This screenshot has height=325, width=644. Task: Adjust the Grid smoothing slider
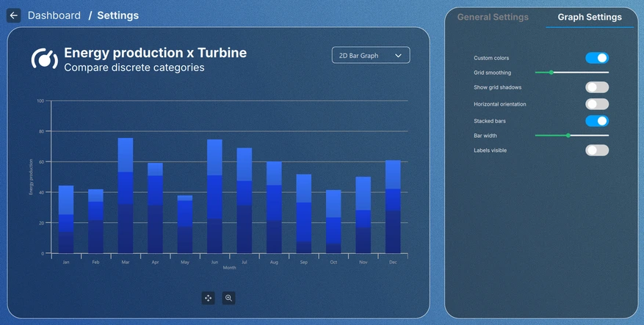tap(551, 73)
